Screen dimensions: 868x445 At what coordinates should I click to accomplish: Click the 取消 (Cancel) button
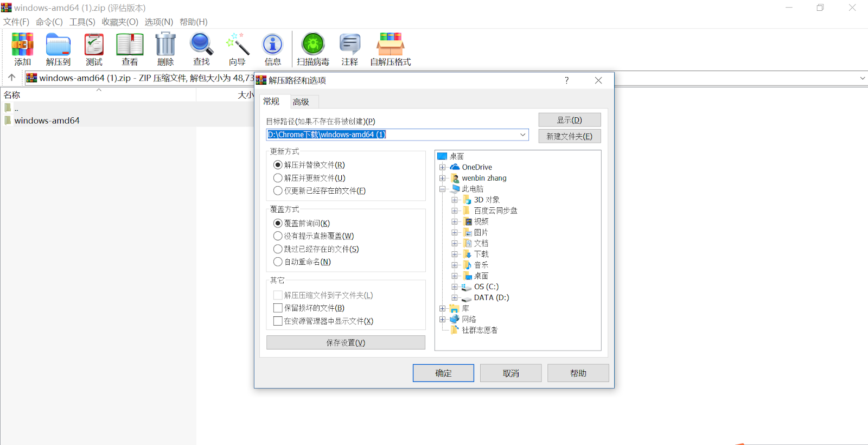(511, 373)
